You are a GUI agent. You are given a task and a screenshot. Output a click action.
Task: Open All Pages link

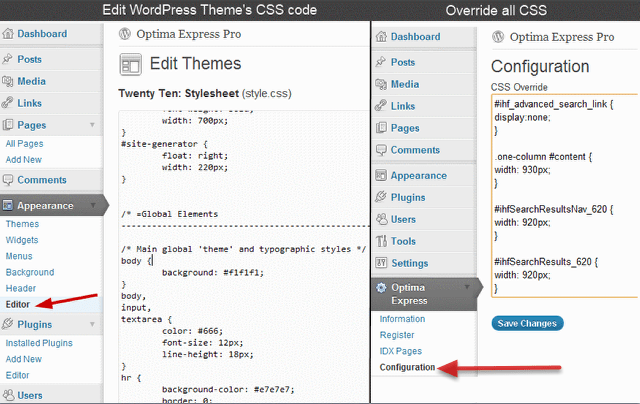24,144
